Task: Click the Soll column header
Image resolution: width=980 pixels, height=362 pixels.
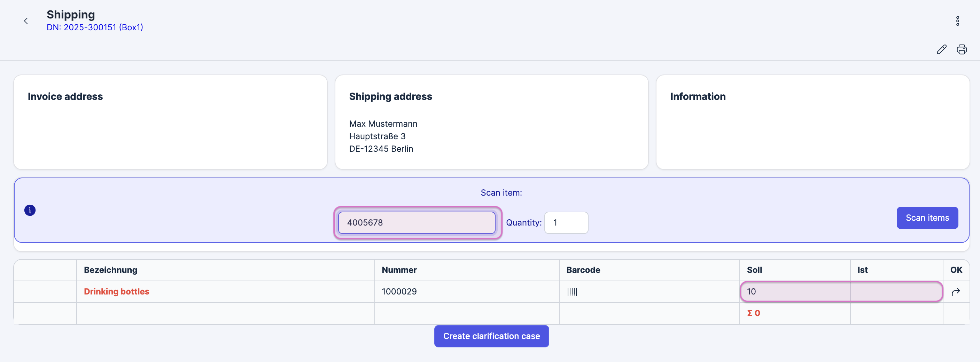Action: pos(754,270)
